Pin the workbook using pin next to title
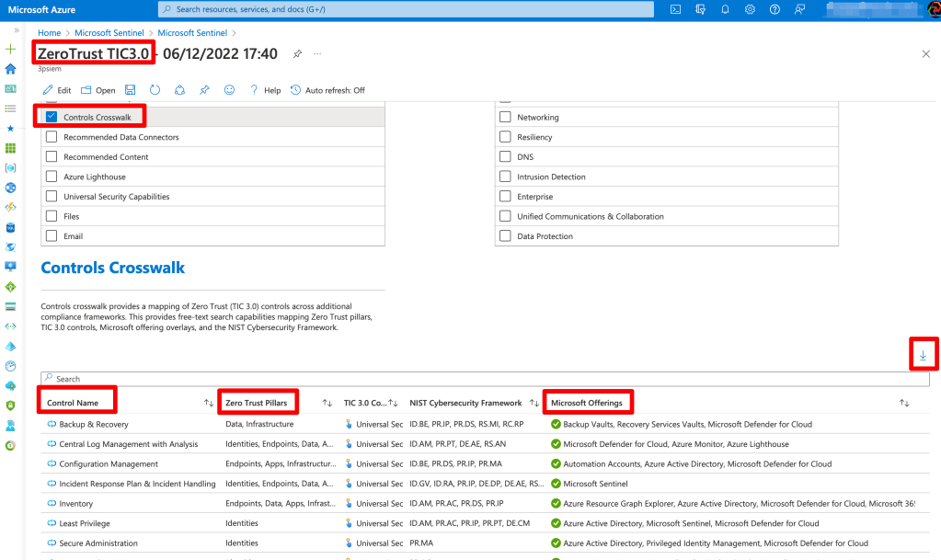The height and width of the screenshot is (560, 941). click(297, 54)
